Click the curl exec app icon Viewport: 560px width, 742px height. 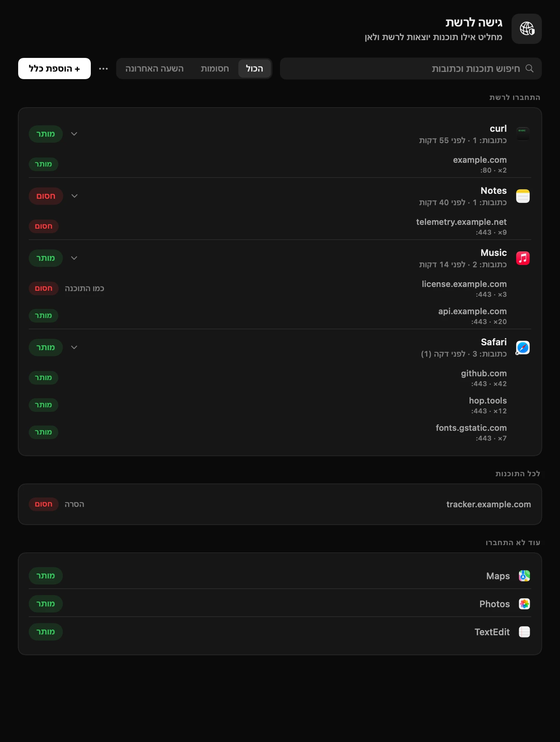(523, 134)
